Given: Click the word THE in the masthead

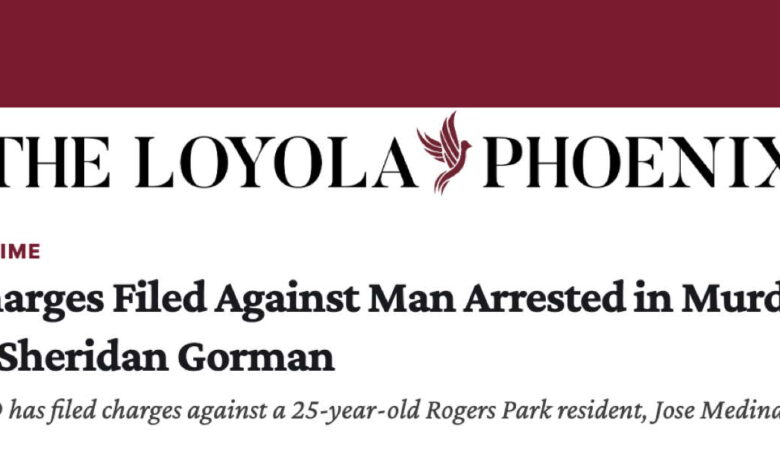Looking at the screenshot, I should tap(55, 159).
